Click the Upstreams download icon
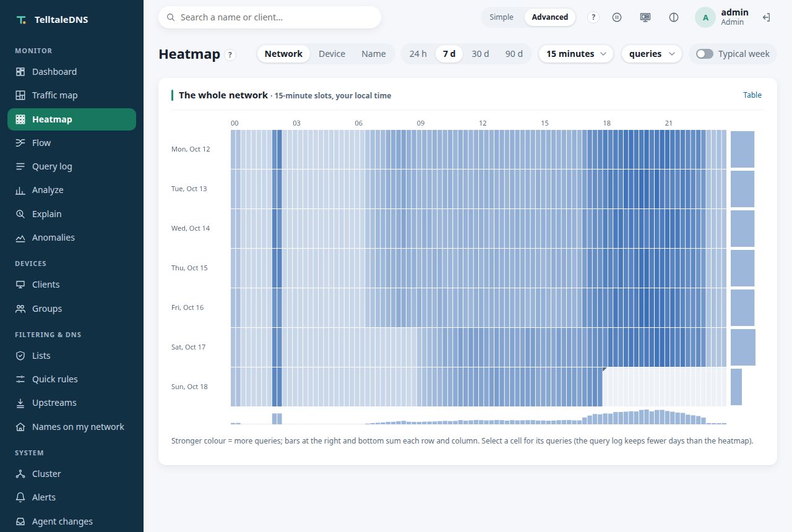The image size is (792, 532). coord(20,403)
